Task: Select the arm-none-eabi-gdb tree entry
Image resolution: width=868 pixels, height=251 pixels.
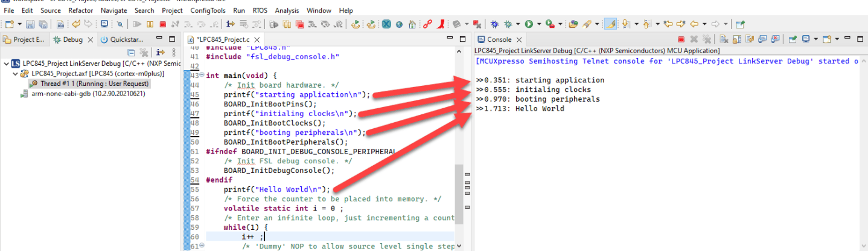Action: [x=83, y=94]
